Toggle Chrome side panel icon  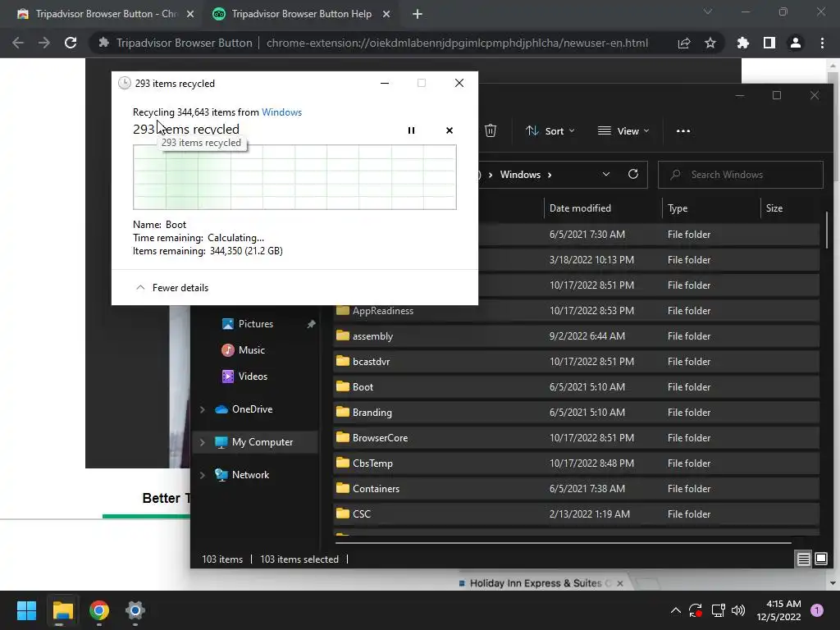(769, 43)
